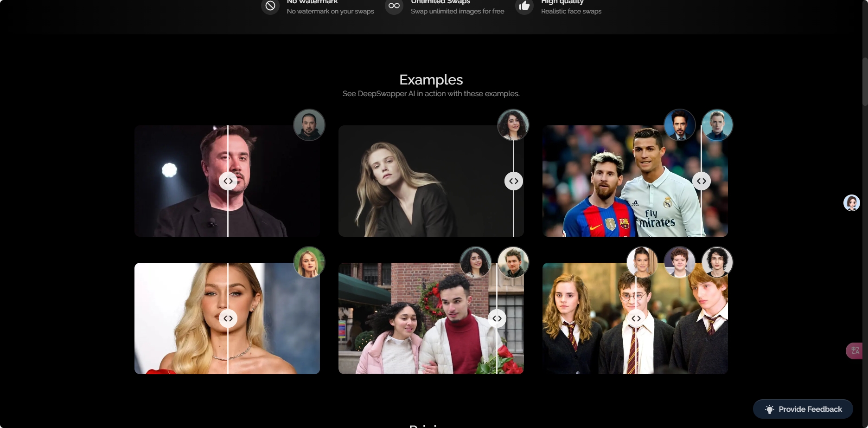
Task: Click the infinity Unlimited Swaps icon
Action: 394,6
